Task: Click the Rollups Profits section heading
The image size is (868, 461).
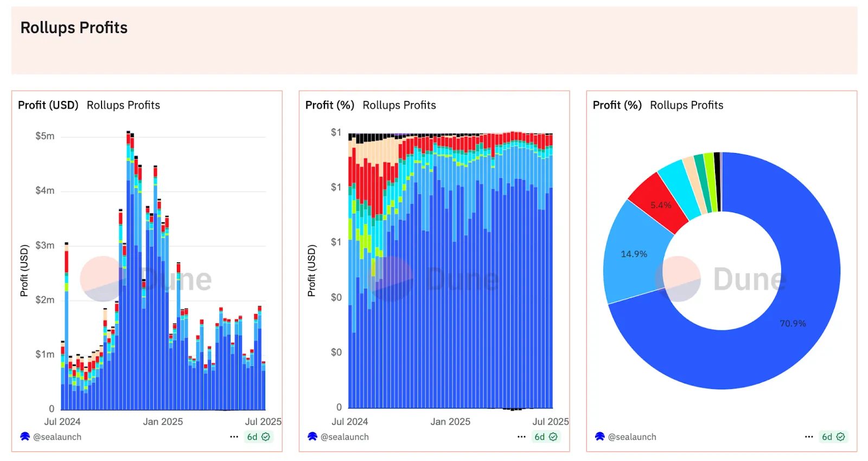Action: coord(74,28)
